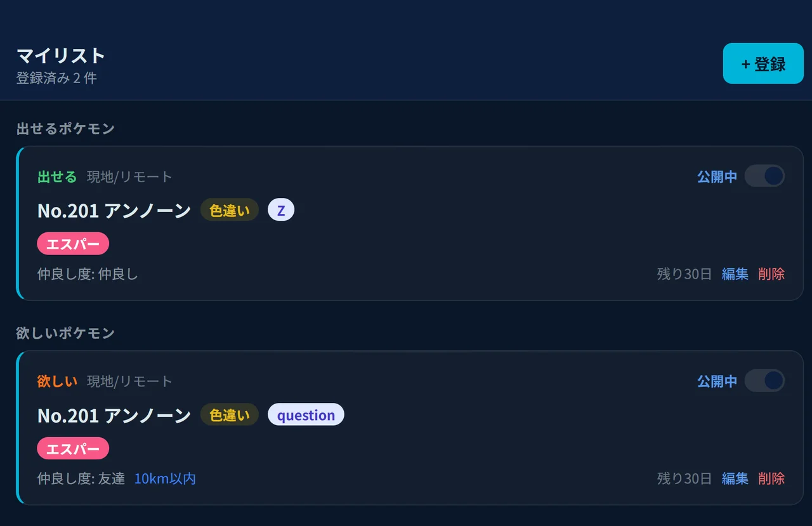This screenshot has width=812, height=526.
Task: Click the 色違い badge on the 出せる card
Action: click(229, 209)
